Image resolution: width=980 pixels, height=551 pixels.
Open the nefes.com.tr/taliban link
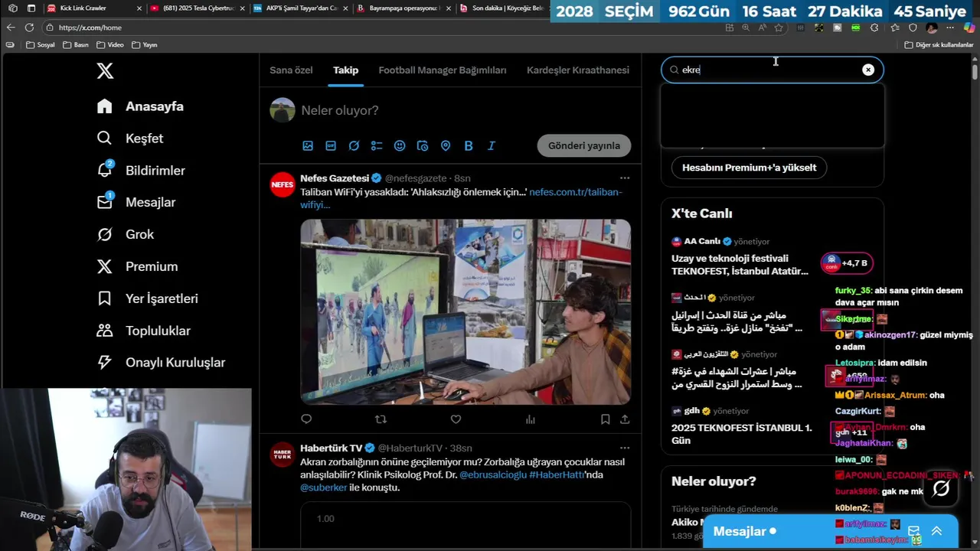pos(576,192)
